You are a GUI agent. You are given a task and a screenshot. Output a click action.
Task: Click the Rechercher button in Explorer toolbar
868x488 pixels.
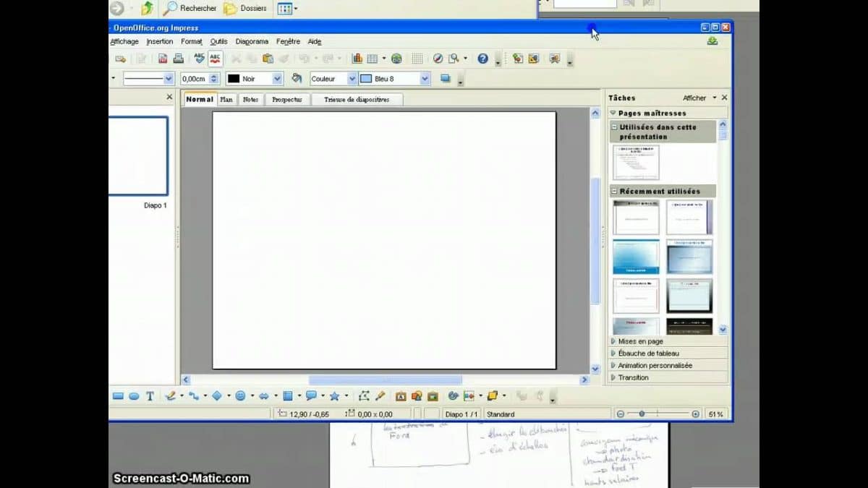pos(190,9)
